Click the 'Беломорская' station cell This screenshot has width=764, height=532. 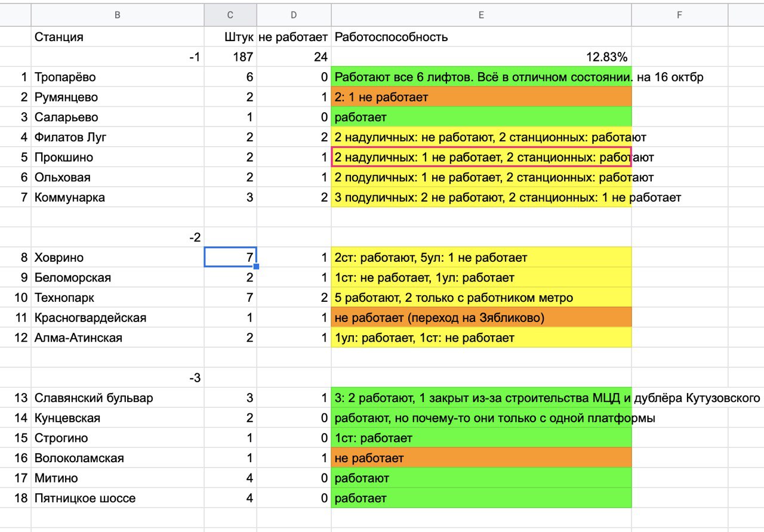118,277
